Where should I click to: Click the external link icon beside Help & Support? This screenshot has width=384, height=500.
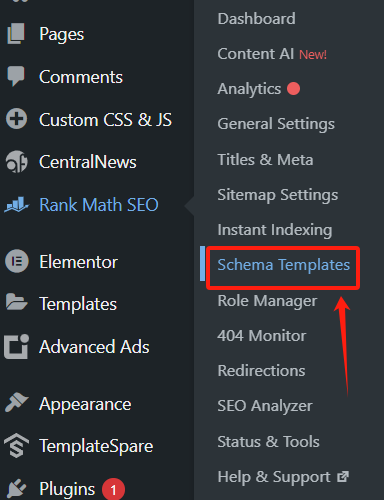coord(343,477)
